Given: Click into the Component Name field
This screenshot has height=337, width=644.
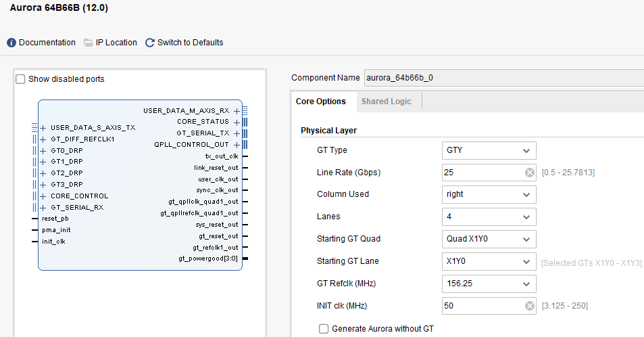Looking at the screenshot, I should [x=504, y=78].
